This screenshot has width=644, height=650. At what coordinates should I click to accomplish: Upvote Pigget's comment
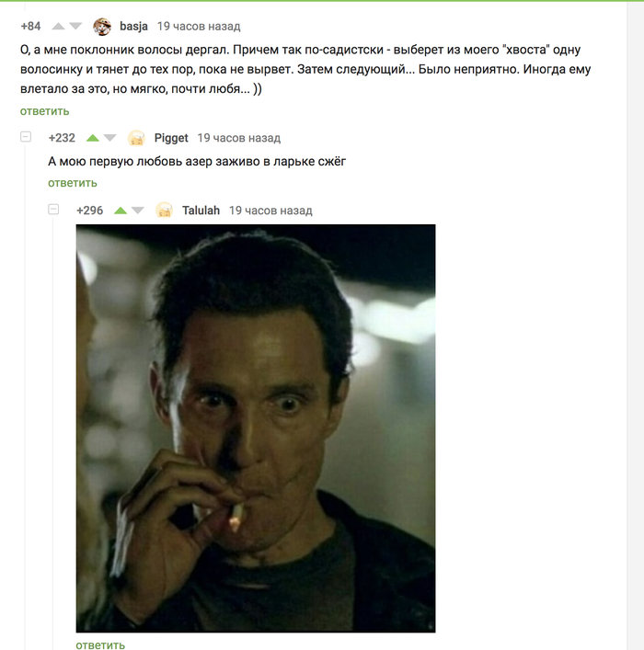click(93, 138)
